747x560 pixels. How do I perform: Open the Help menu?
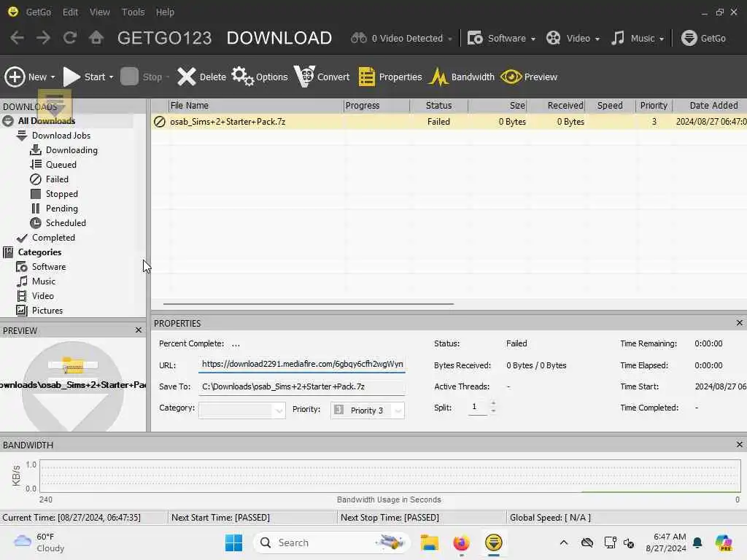pyautogui.click(x=165, y=12)
